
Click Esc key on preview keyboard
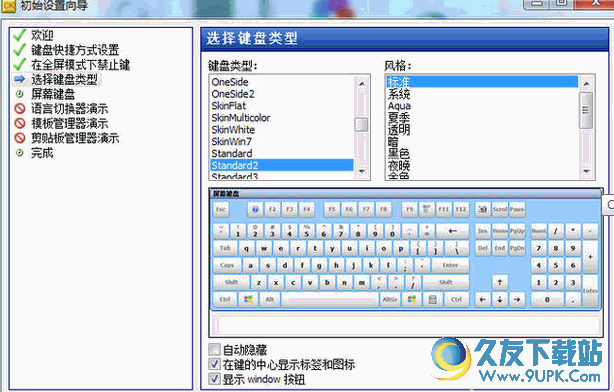pyautogui.click(x=221, y=210)
